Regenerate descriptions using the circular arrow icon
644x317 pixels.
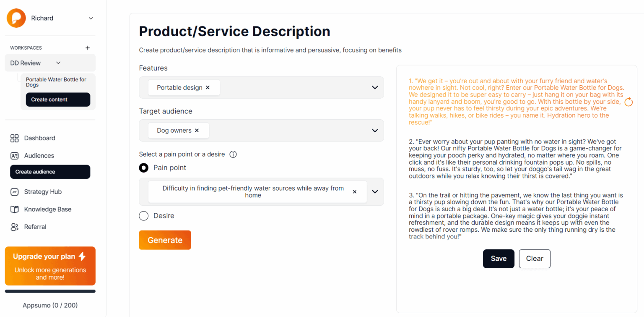click(628, 102)
